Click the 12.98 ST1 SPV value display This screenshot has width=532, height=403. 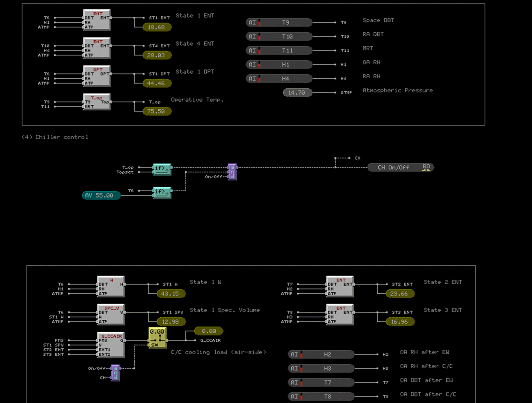[171, 322]
